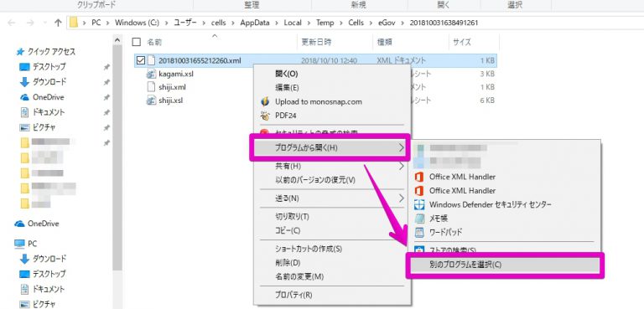Screen dimensions: 644x309
Task: Click the メモ帳 notepad icon
Action: 419,219
